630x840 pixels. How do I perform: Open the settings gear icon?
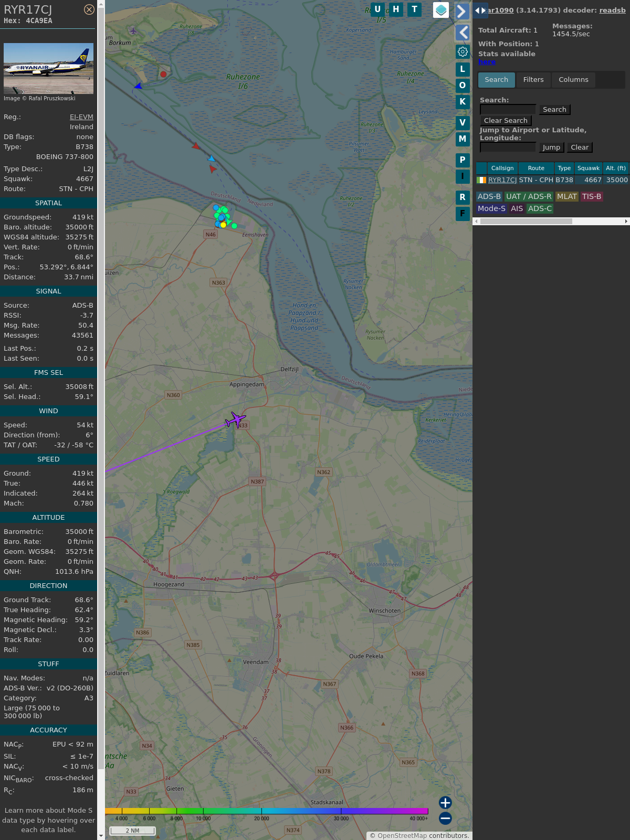(x=463, y=51)
